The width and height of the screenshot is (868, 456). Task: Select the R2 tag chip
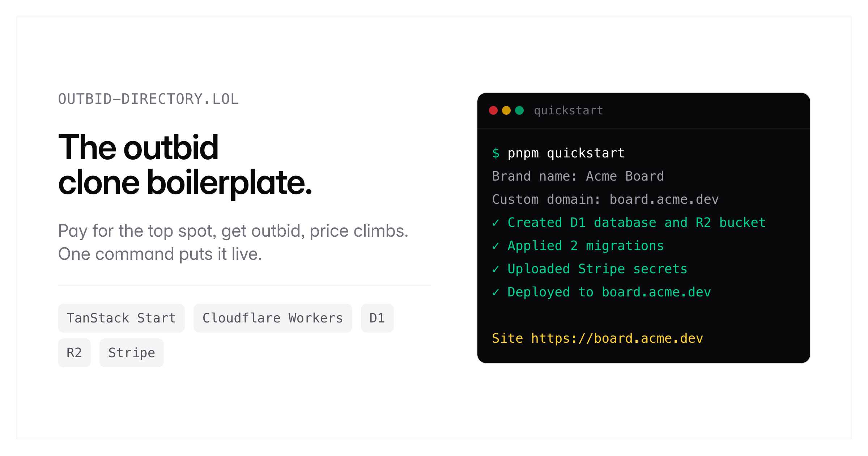click(x=74, y=353)
